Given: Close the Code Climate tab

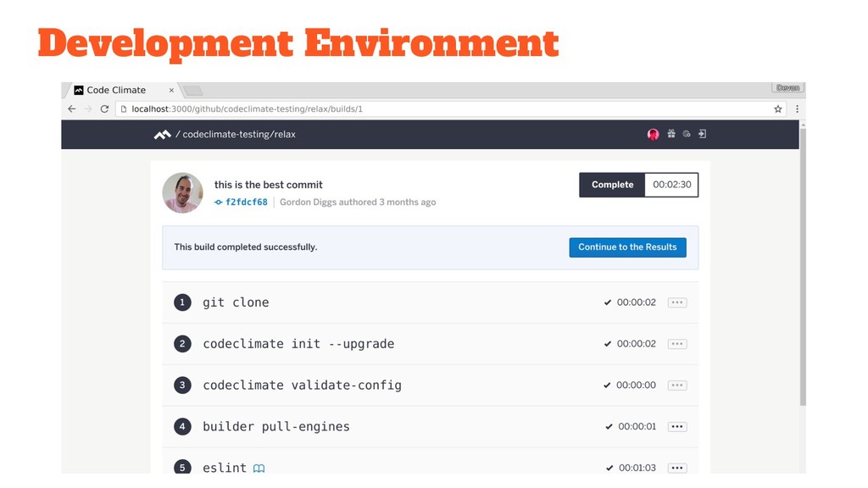Looking at the screenshot, I should 171,90.
